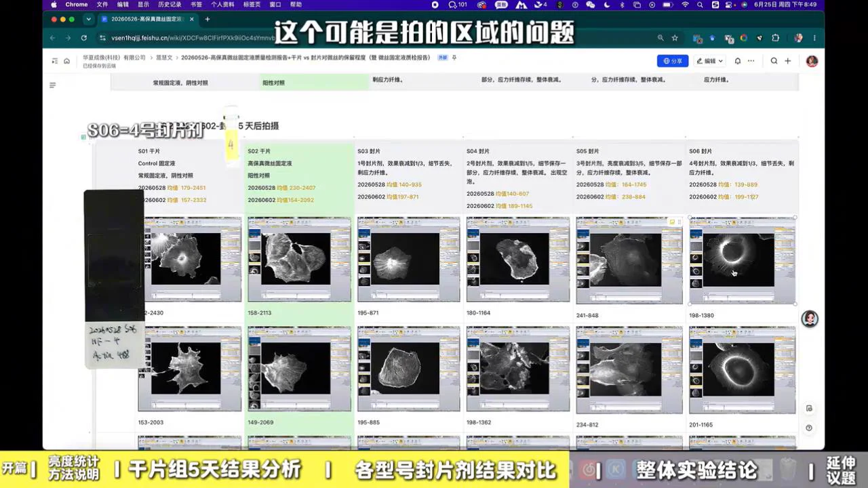868x488 pixels.
Task: Go to the wiki home icon
Action: [66, 61]
